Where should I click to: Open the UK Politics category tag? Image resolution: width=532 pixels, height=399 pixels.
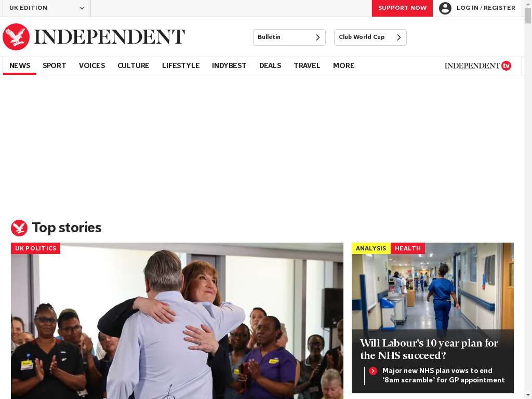[x=36, y=248]
